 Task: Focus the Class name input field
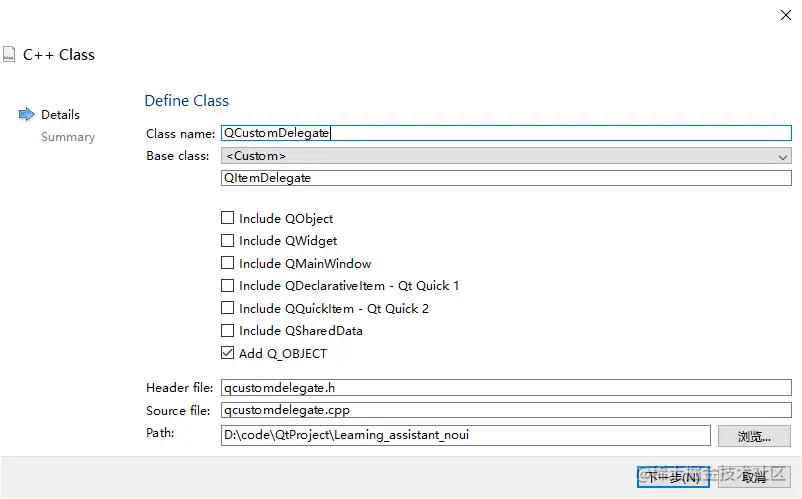[x=506, y=133]
